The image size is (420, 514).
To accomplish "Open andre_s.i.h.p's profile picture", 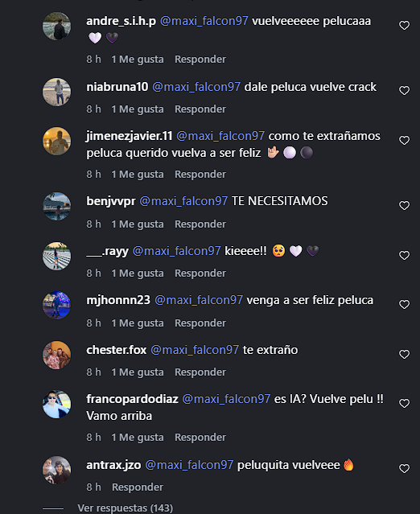I will tap(56, 27).
